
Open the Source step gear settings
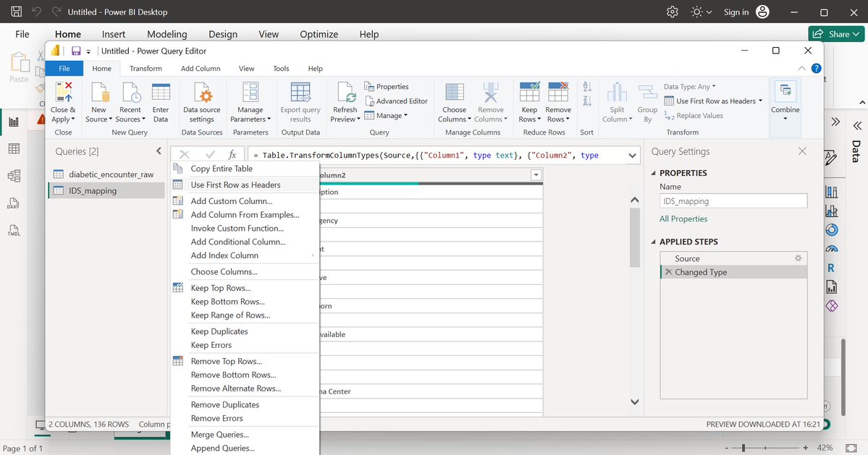(x=798, y=258)
